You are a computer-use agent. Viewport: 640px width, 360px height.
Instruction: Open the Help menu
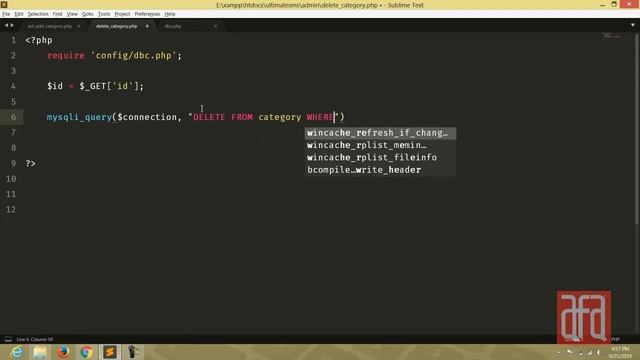point(170,14)
